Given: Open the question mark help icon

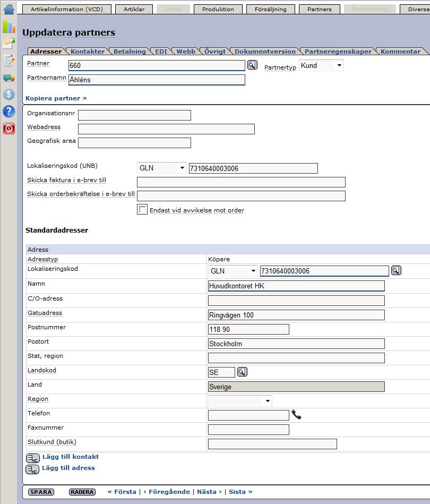Looking at the screenshot, I should 9,111.
